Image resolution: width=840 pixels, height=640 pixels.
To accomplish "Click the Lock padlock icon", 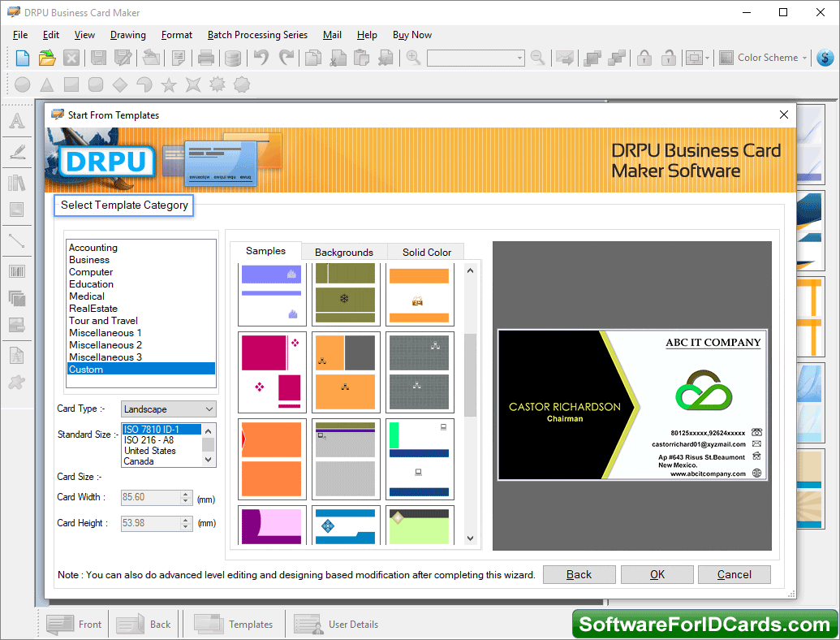I will click(644, 58).
